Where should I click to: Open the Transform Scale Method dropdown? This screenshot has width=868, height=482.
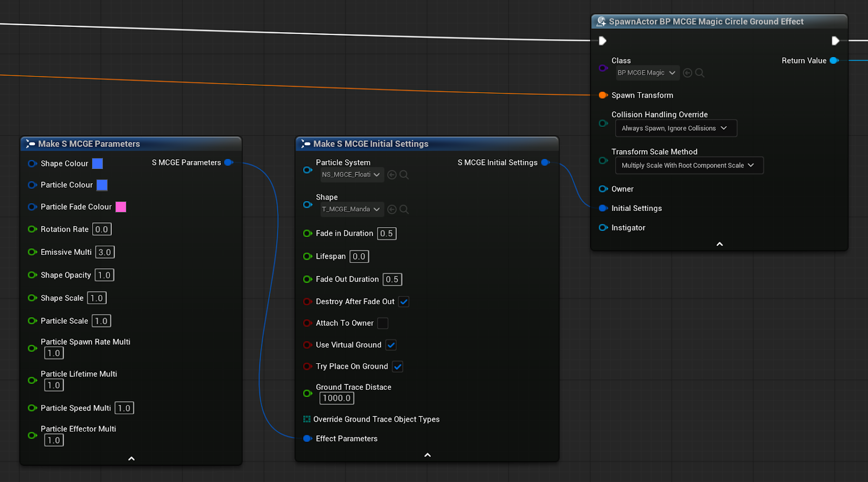[x=688, y=165]
